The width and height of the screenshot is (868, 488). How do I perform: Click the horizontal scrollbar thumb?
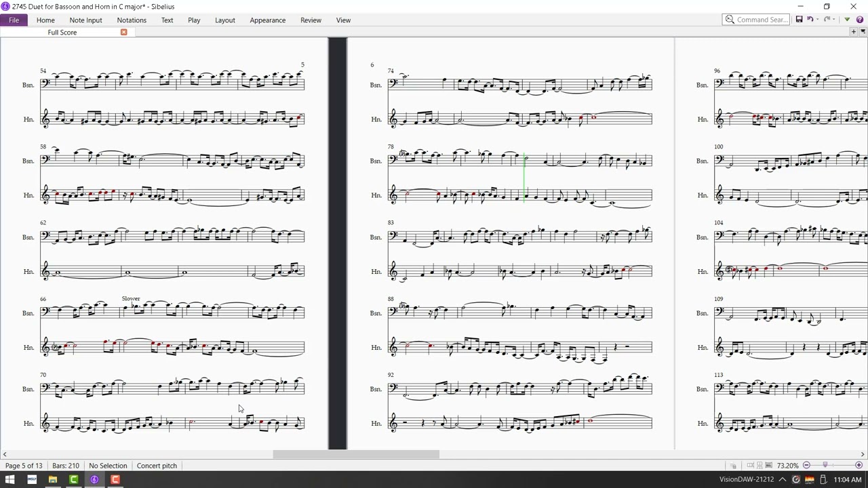(x=356, y=455)
